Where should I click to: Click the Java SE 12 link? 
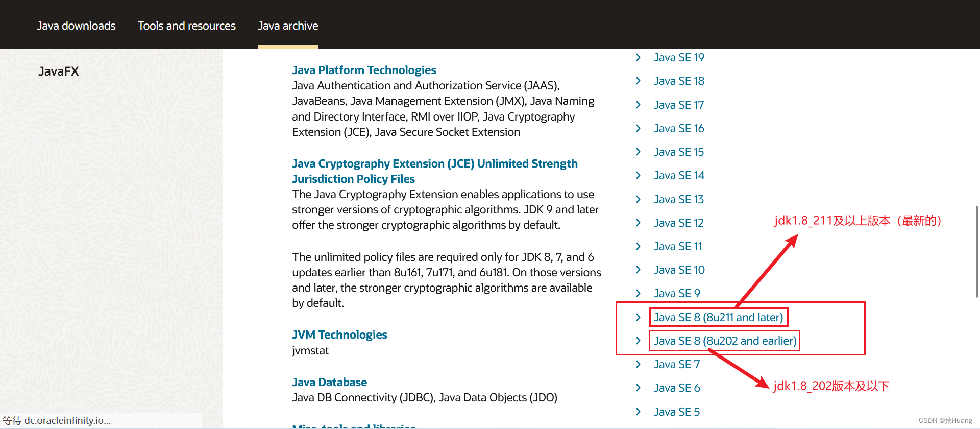(679, 223)
